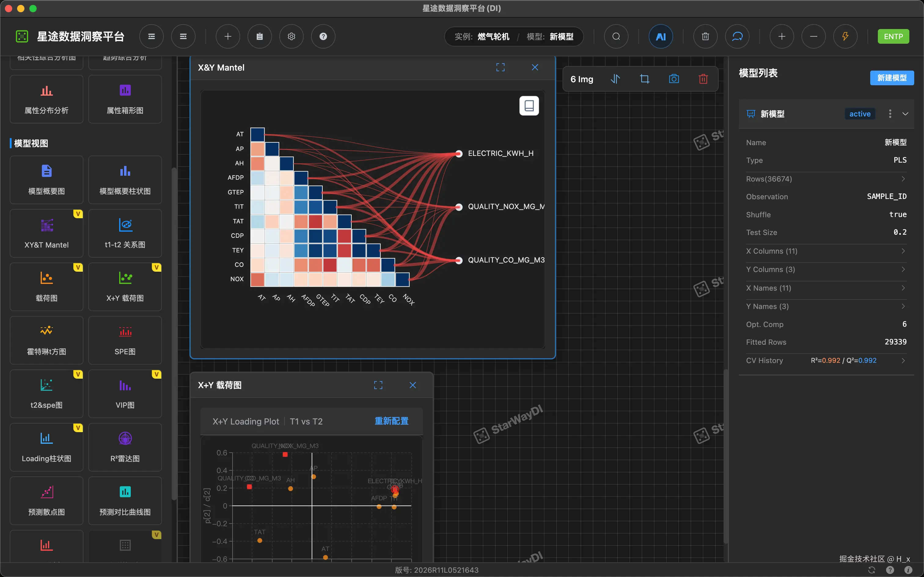Click the AI assistant icon in toolbar
924x577 pixels.
(x=660, y=37)
